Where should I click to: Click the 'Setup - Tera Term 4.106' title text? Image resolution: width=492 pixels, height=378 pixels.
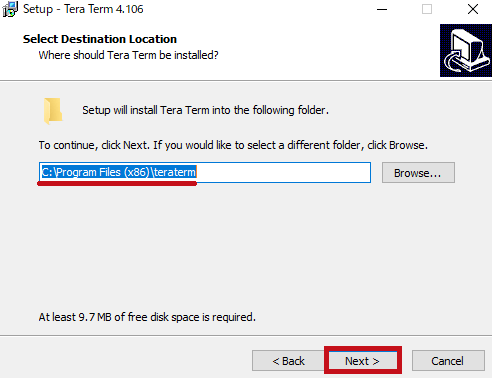click(x=83, y=9)
